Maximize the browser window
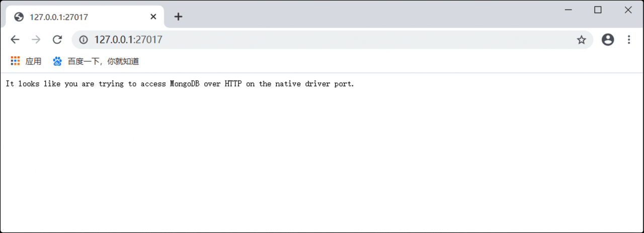Viewport: 644px width, 233px height. (598, 10)
